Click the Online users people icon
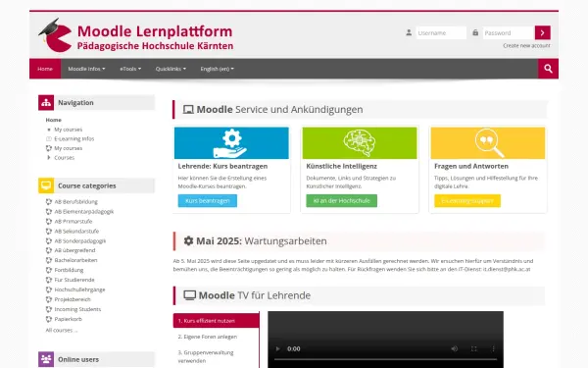This screenshot has width=588, height=368. click(46, 359)
